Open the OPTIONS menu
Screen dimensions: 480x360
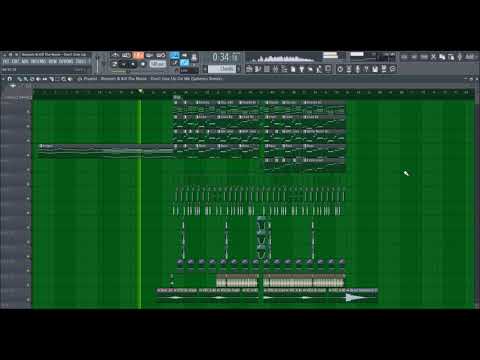click(x=66, y=62)
